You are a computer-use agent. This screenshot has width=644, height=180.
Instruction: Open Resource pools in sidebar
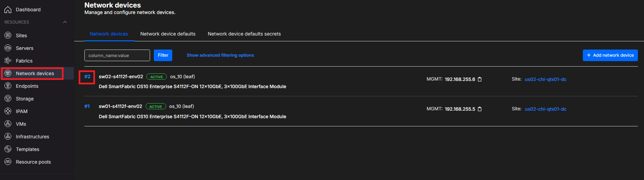coord(33,162)
